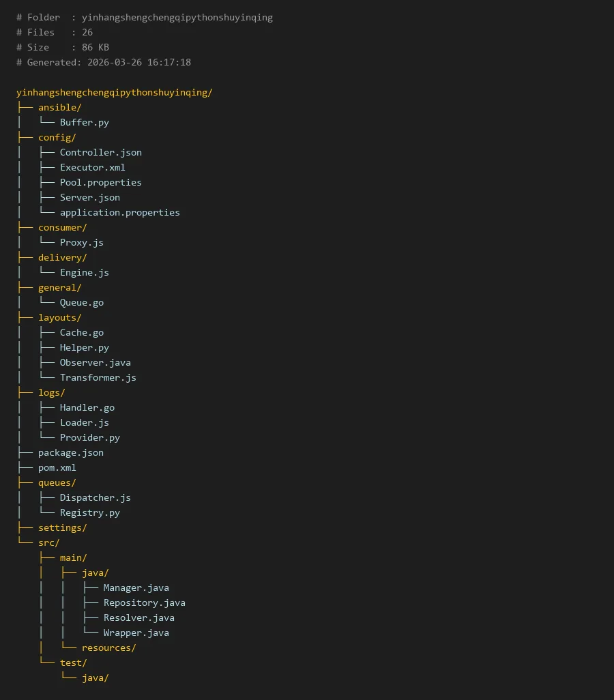Open Handler.go file
The height and width of the screenshot is (700, 614).
click(x=87, y=407)
